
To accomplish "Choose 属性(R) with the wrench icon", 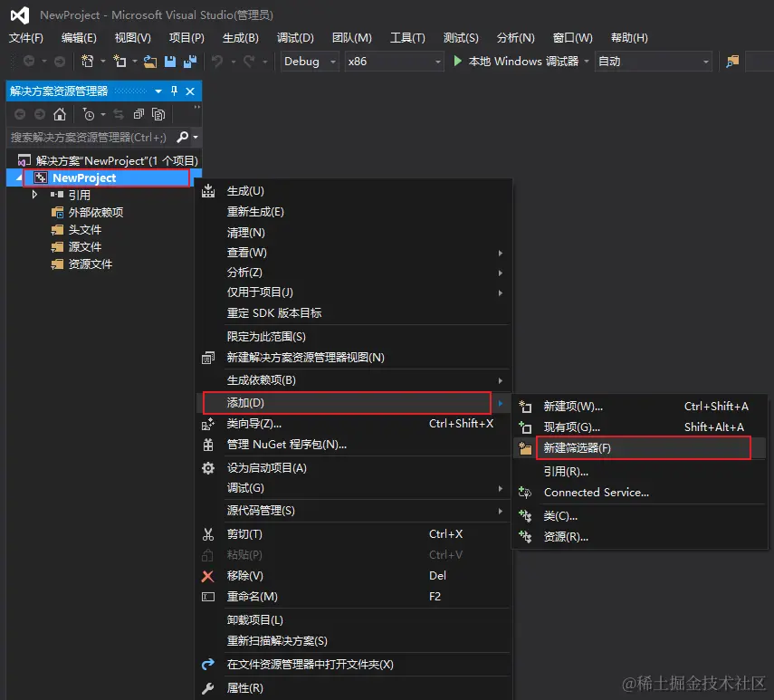I will click(x=354, y=687).
